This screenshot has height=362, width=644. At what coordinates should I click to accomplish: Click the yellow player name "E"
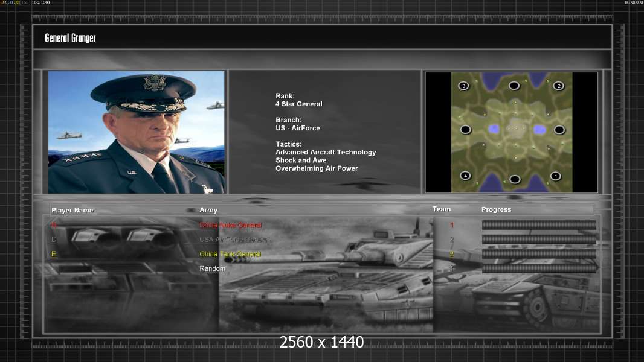coord(53,254)
